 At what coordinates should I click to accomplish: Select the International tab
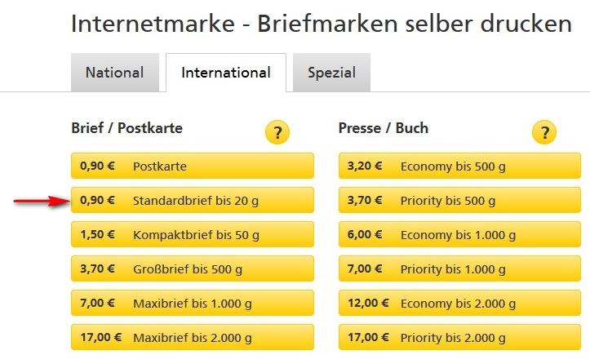tap(226, 73)
